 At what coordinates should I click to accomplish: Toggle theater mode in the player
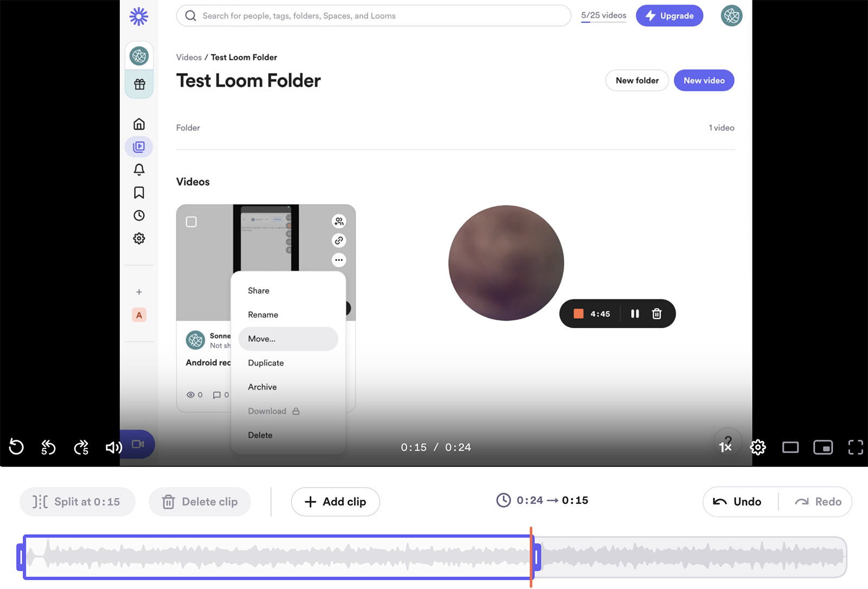[790, 447]
